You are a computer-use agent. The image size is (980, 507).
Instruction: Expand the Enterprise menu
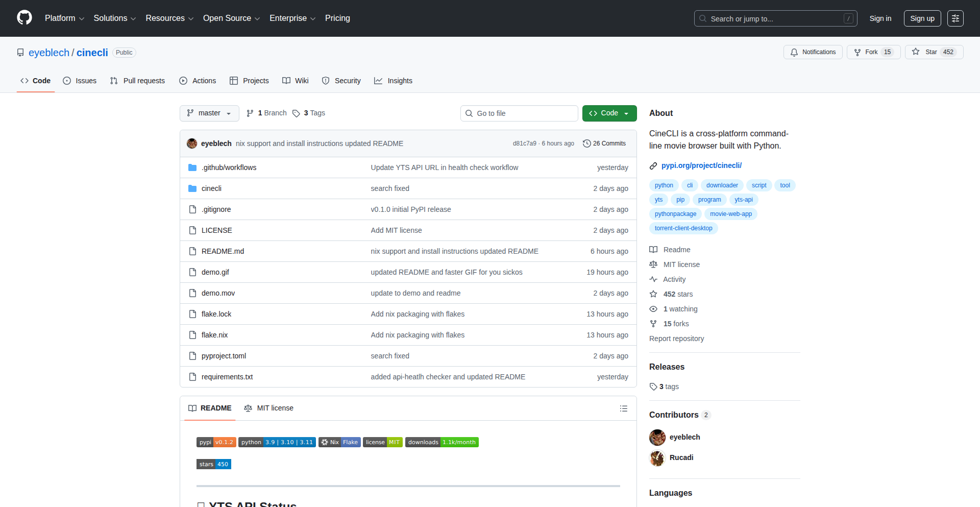pos(292,18)
